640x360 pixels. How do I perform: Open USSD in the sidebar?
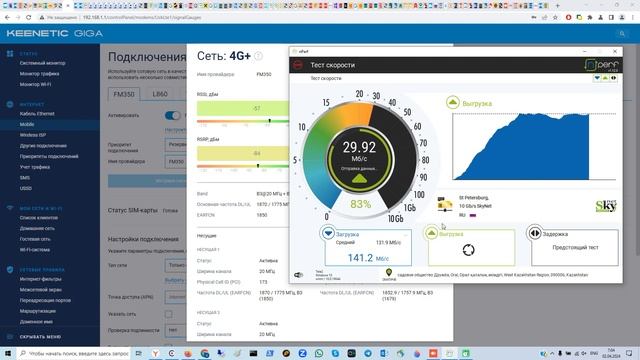pyautogui.click(x=26, y=188)
